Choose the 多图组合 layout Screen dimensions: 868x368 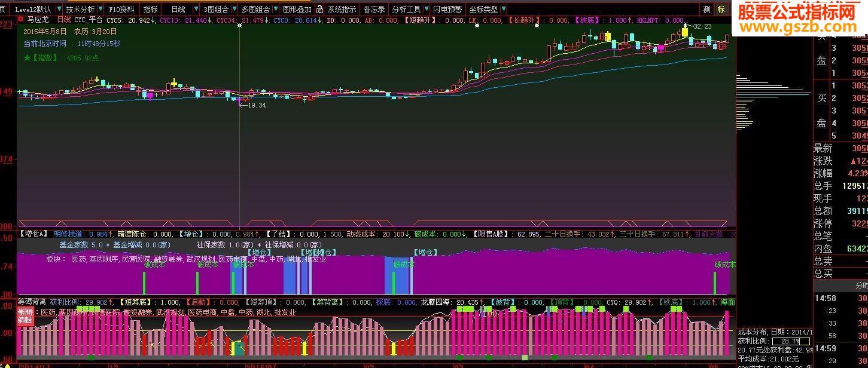[x=255, y=10]
